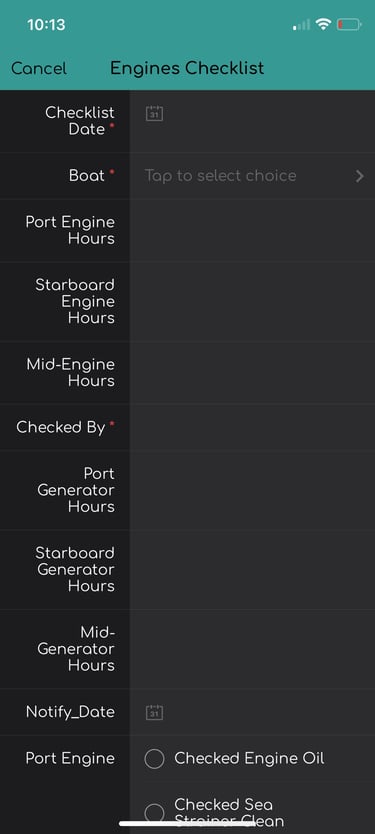Focus the Starboard Generator Hours field
The height and width of the screenshot is (834, 375).
[x=253, y=570]
